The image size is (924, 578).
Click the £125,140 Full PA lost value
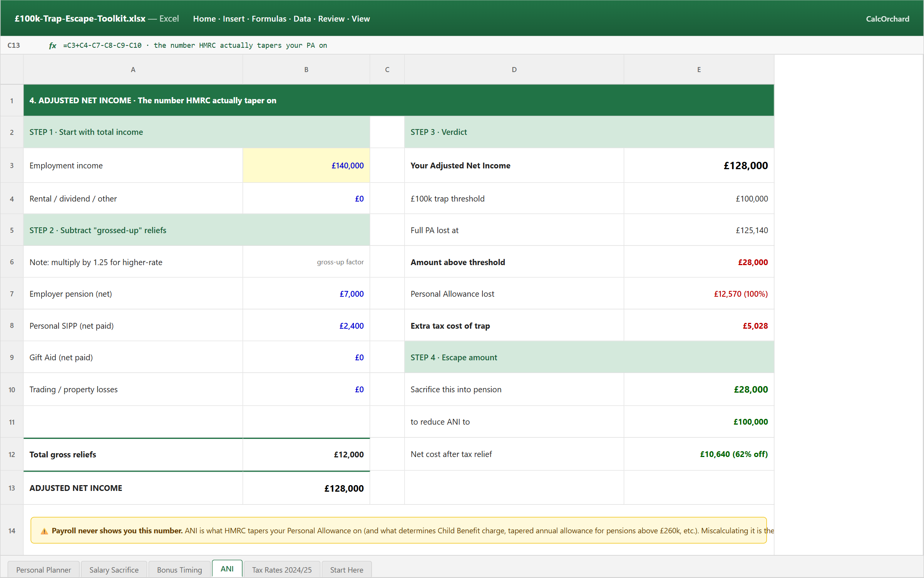[x=699, y=230]
